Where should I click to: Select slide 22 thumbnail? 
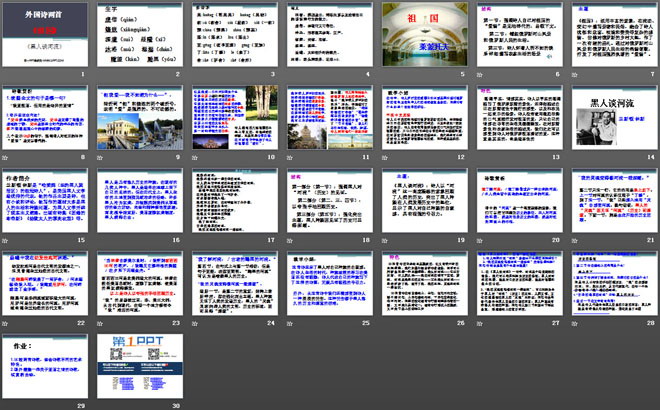coord(45,283)
